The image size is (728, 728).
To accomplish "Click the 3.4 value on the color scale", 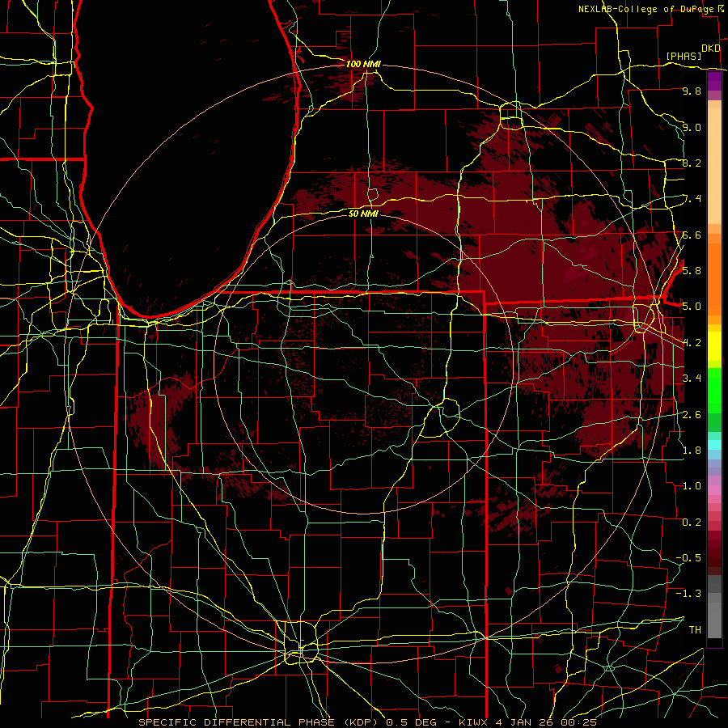I will pyautogui.click(x=692, y=378).
